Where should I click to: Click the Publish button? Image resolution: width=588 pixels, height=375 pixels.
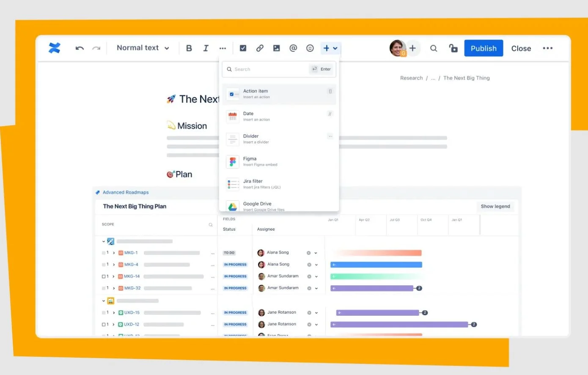(x=483, y=48)
